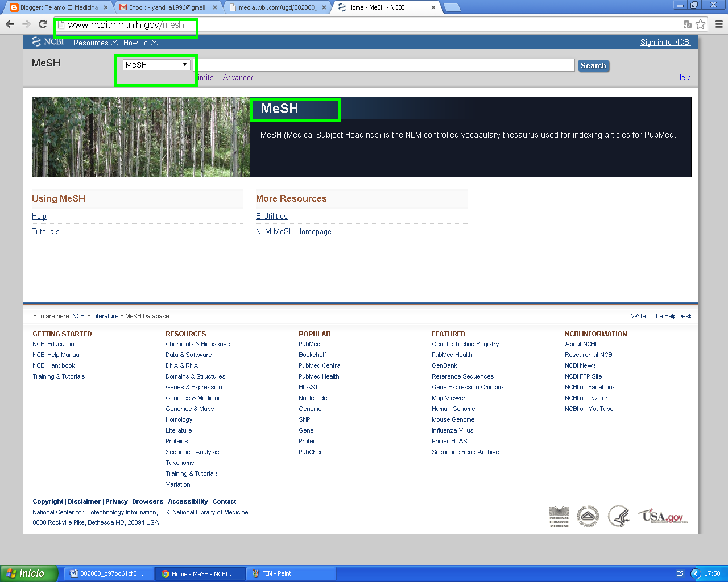Switch to the FIN Paint window

[291, 573]
